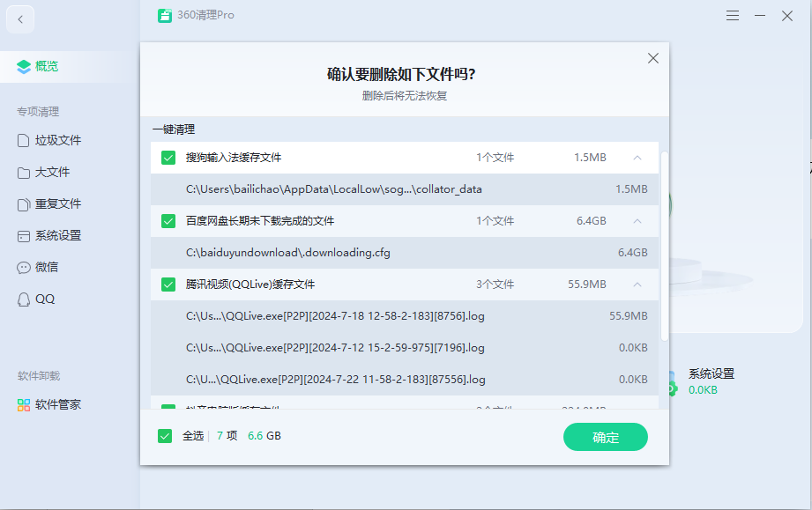Click the 重复文件 duplicate-page icon
The height and width of the screenshot is (510, 812).
(x=23, y=204)
